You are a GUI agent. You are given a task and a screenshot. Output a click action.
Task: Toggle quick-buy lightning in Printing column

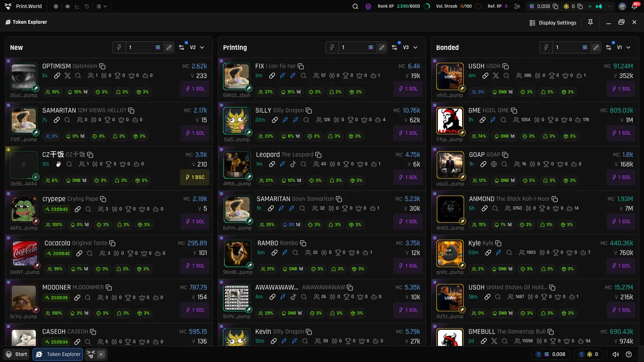[332, 47]
